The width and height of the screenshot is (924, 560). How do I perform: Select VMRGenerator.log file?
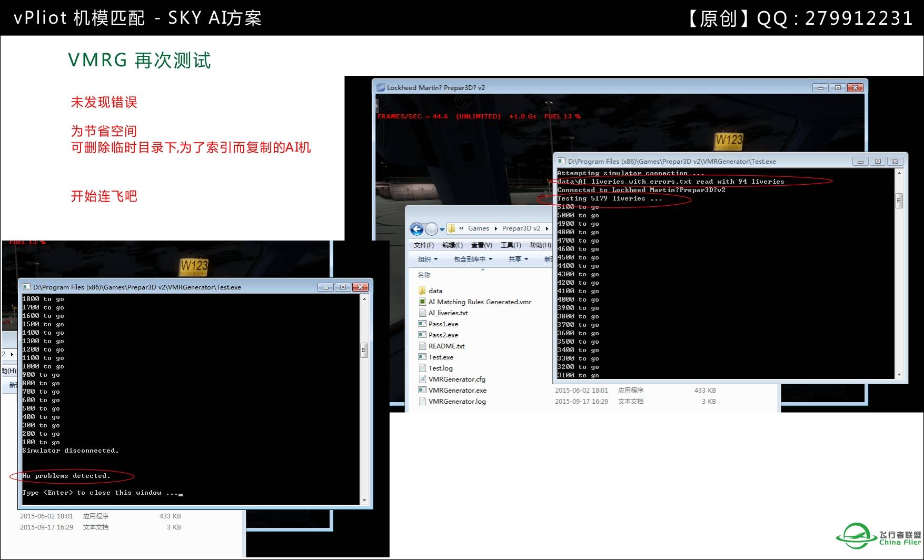coord(452,401)
